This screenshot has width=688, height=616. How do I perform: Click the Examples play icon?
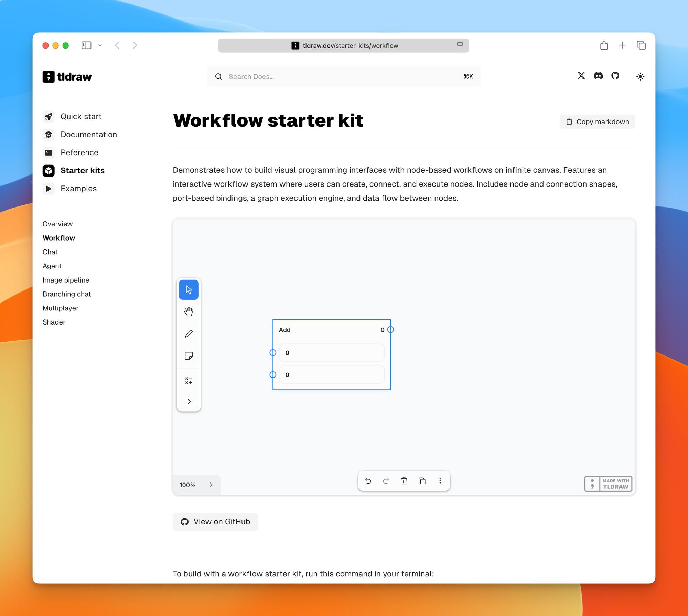click(x=49, y=189)
